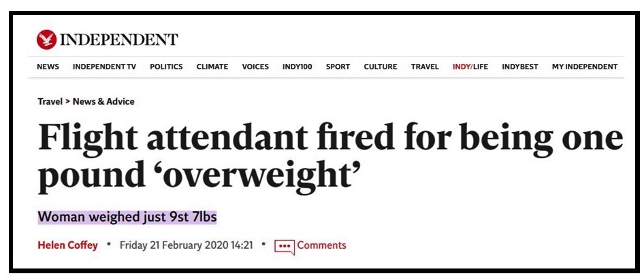Image resolution: width=644 pixels, height=278 pixels.
Task: Go to the SPORT section
Action: pyautogui.click(x=338, y=67)
